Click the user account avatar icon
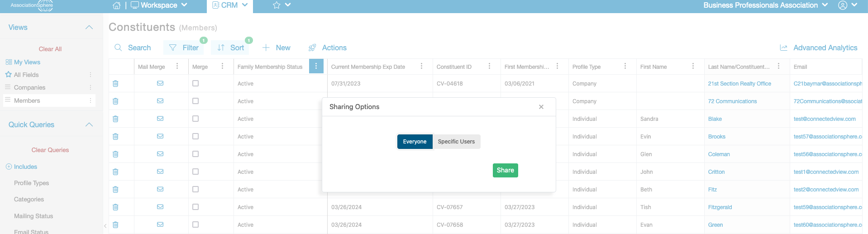The width and height of the screenshot is (868, 234). coord(843,5)
